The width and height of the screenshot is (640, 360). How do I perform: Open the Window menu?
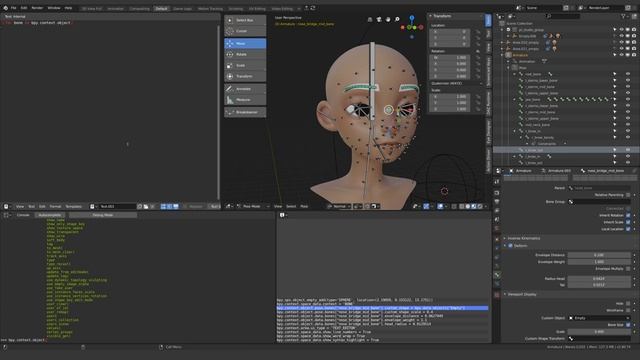(x=53, y=8)
